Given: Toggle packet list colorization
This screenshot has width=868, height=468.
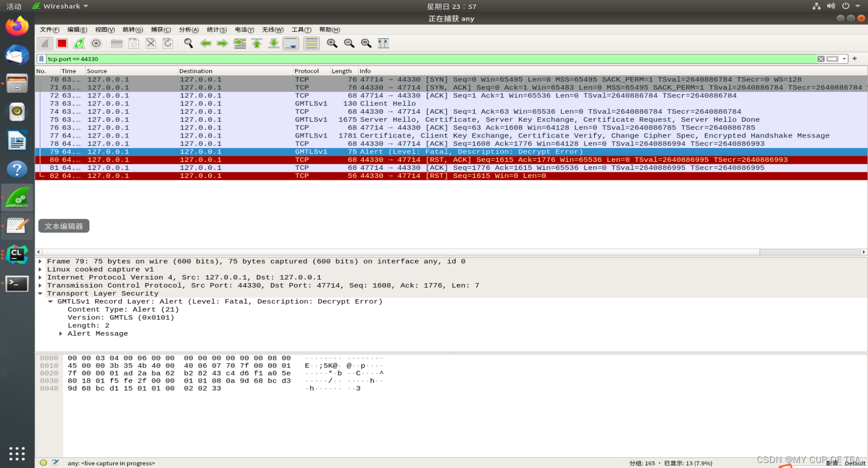Looking at the screenshot, I should coord(311,43).
